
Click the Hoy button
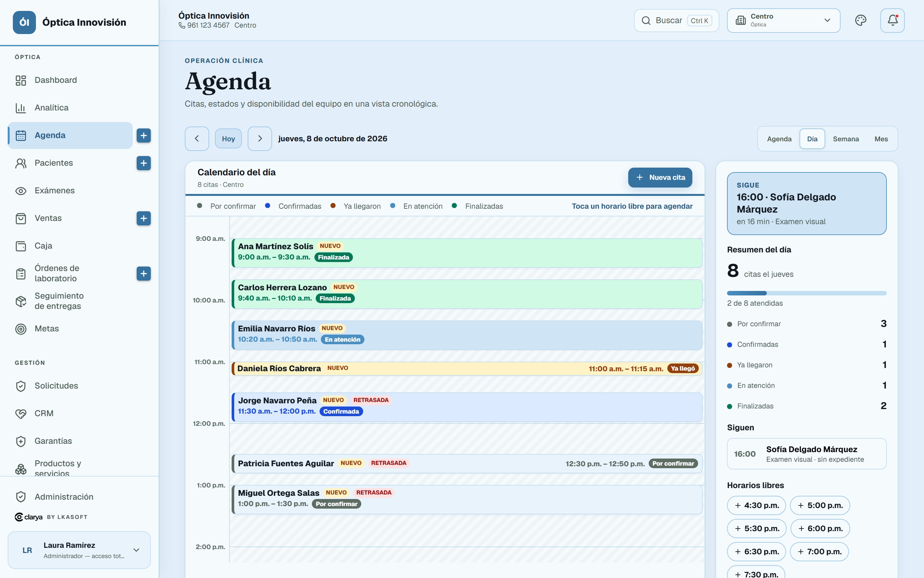(228, 138)
